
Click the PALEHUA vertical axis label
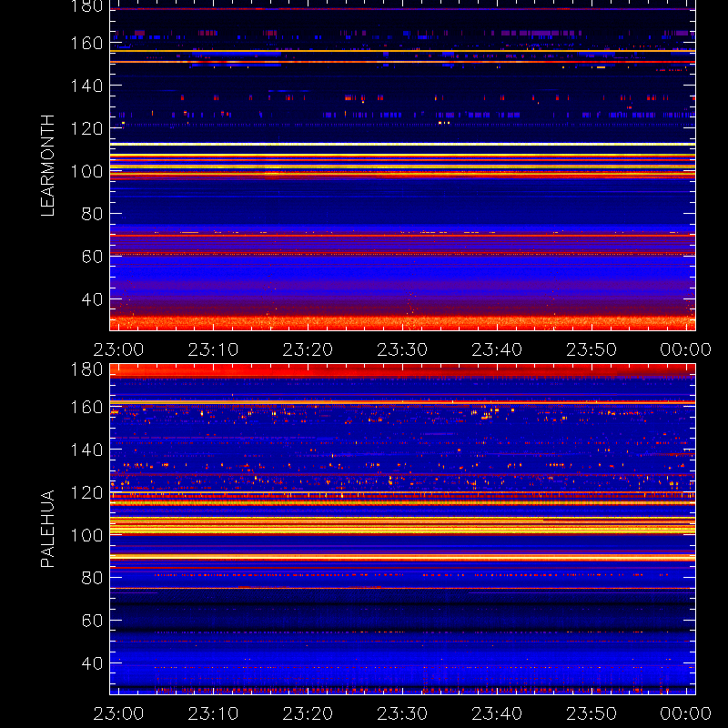[48, 529]
